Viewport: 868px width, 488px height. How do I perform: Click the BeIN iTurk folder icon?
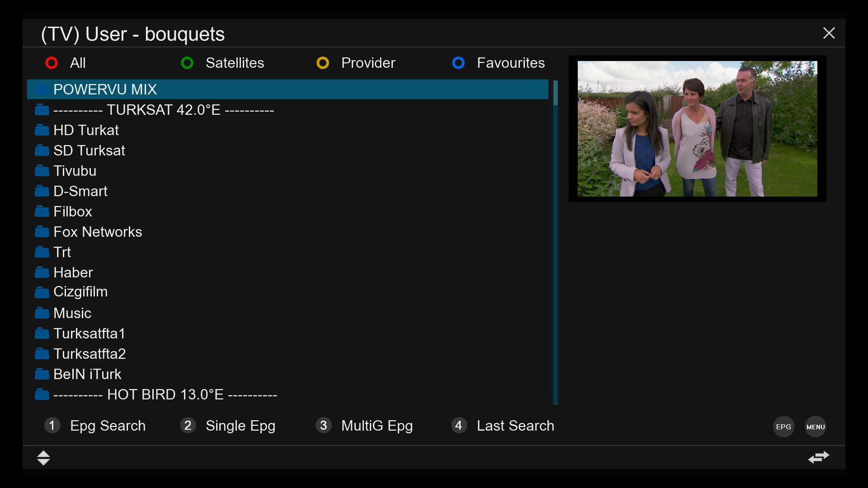tap(42, 374)
